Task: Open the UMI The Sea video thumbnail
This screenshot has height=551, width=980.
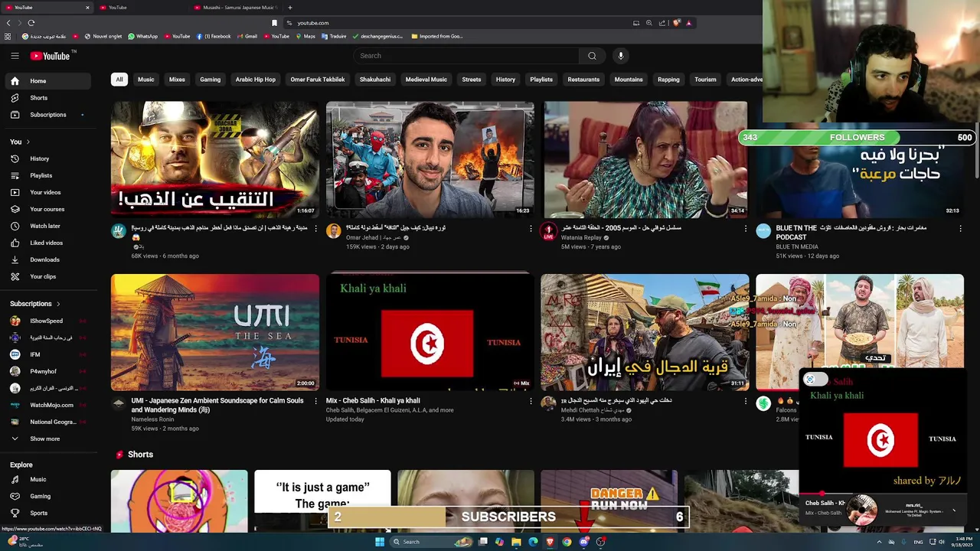Action: click(x=215, y=332)
